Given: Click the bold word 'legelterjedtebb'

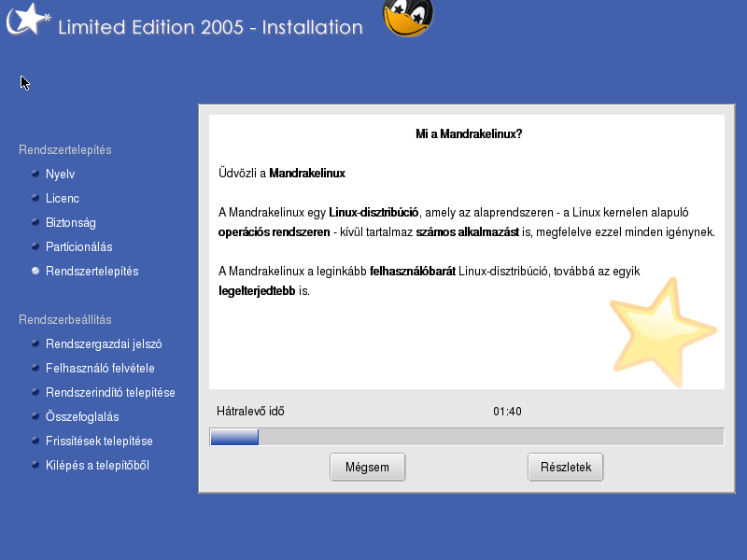Looking at the screenshot, I should pos(257,290).
